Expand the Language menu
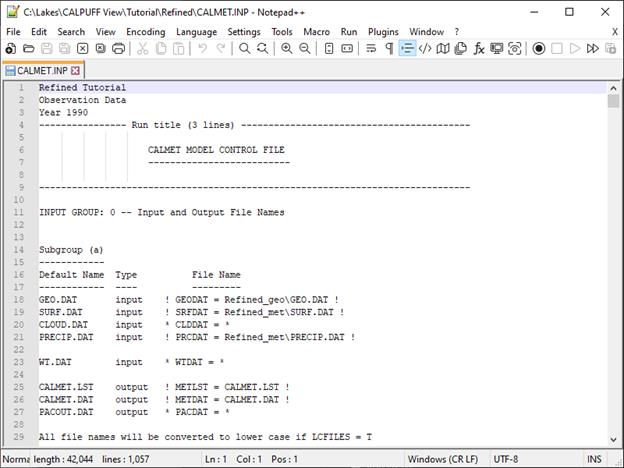The height and width of the screenshot is (468, 624). click(196, 31)
